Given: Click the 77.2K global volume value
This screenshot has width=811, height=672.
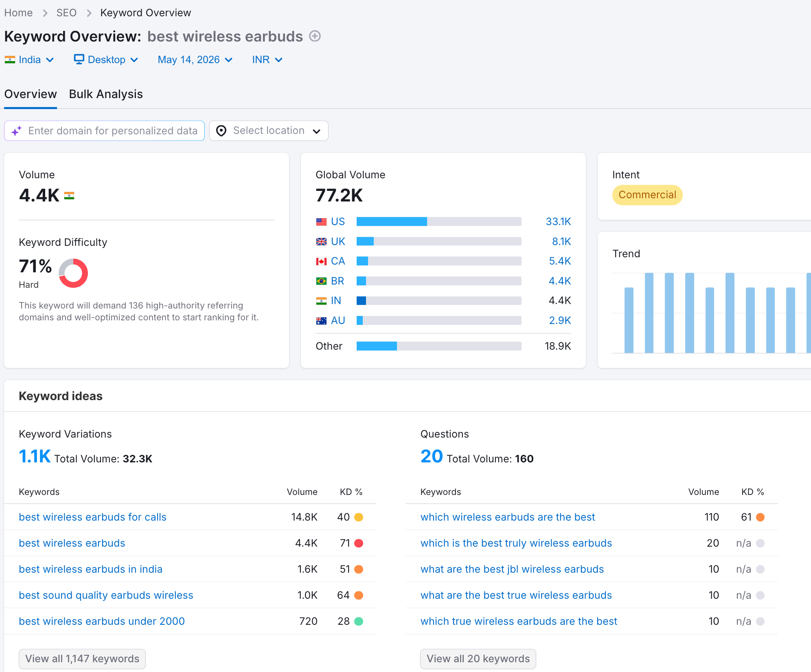Looking at the screenshot, I should [339, 196].
